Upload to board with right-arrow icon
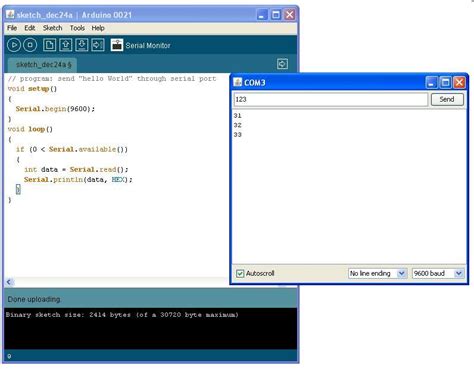 coord(98,45)
